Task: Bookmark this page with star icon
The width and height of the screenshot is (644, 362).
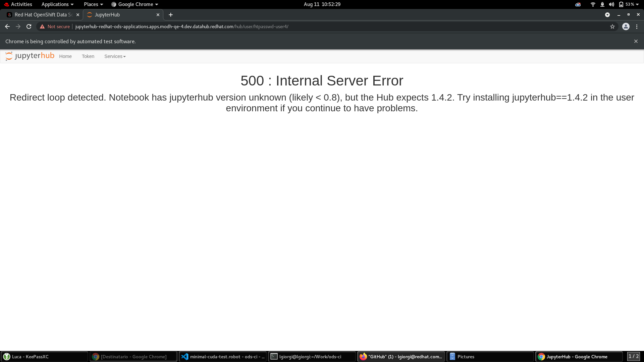Action: [x=612, y=26]
